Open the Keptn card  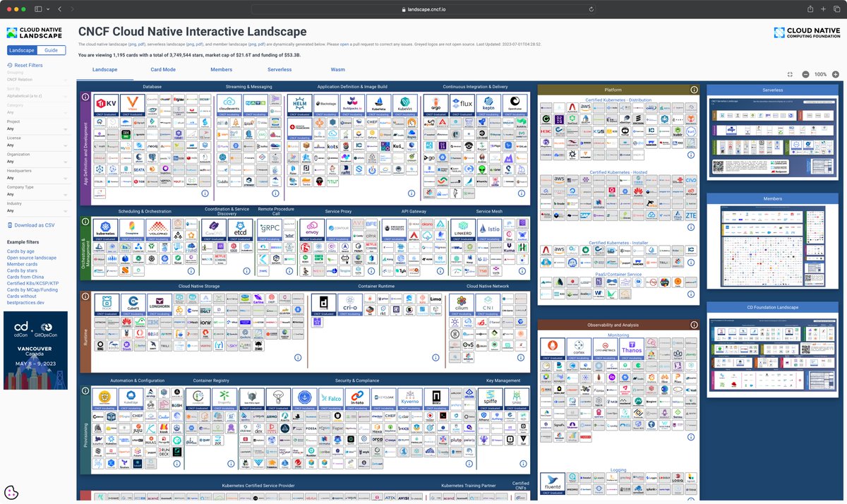488,105
